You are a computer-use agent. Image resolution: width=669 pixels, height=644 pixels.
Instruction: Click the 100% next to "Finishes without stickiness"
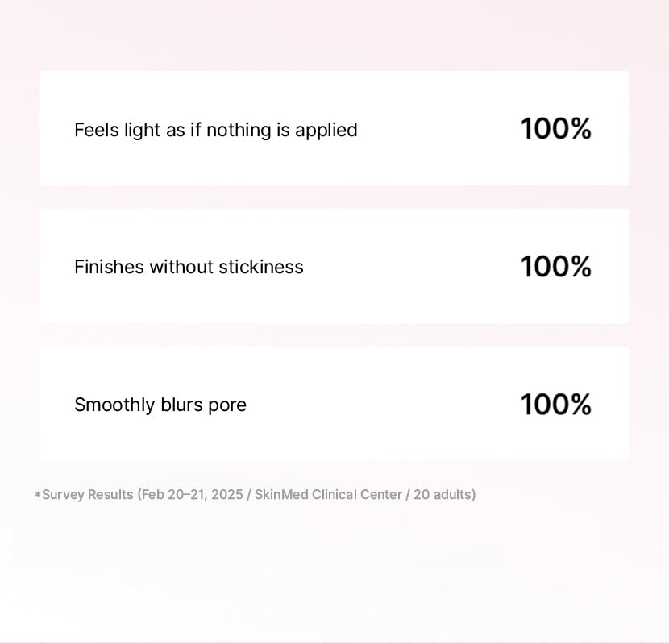(x=556, y=267)
